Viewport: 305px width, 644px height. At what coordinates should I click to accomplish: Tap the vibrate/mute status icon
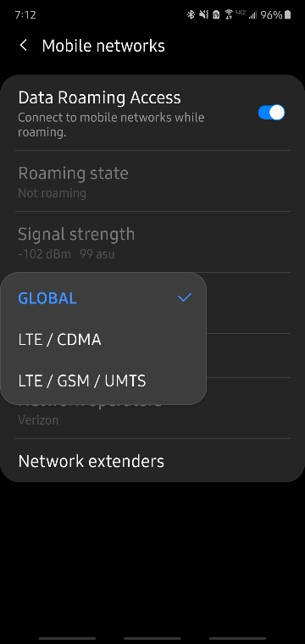203,15
